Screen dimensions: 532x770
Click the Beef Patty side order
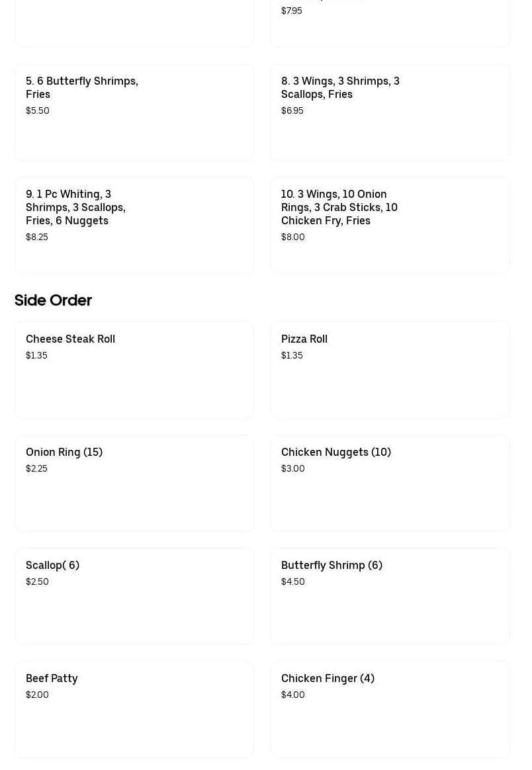(x=134, y=709)
